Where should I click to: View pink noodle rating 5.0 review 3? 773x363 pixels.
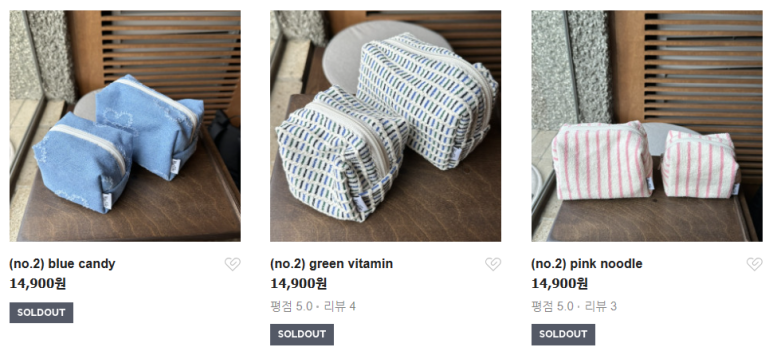[574, 307]
